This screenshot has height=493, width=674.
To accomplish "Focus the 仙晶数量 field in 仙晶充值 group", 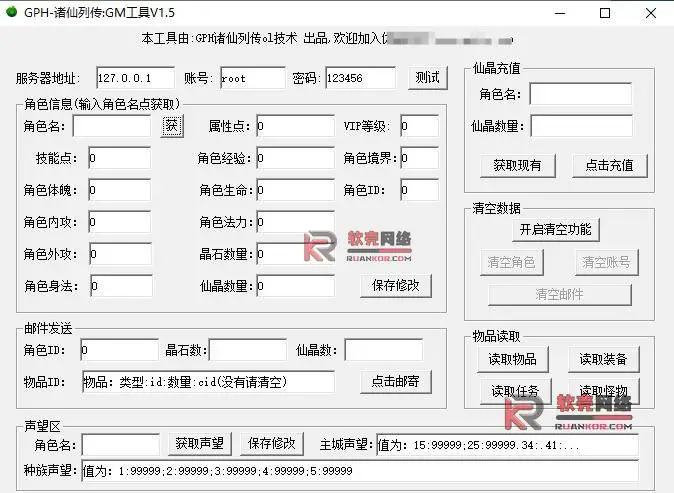I will pos(582,126).
